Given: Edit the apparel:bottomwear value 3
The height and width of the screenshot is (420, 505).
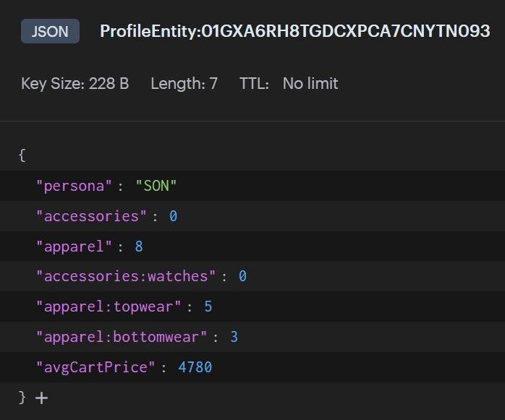Looking at the screenshot, I should (x=234, y=337).
